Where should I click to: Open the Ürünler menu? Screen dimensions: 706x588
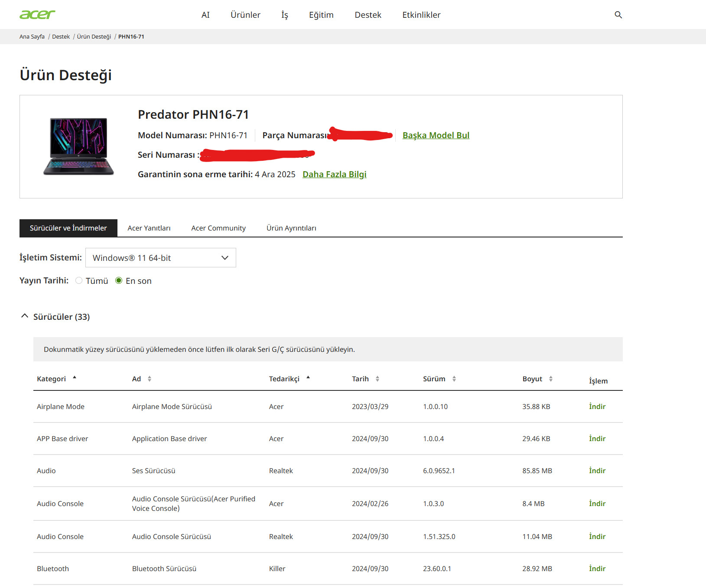coord(245,15)
